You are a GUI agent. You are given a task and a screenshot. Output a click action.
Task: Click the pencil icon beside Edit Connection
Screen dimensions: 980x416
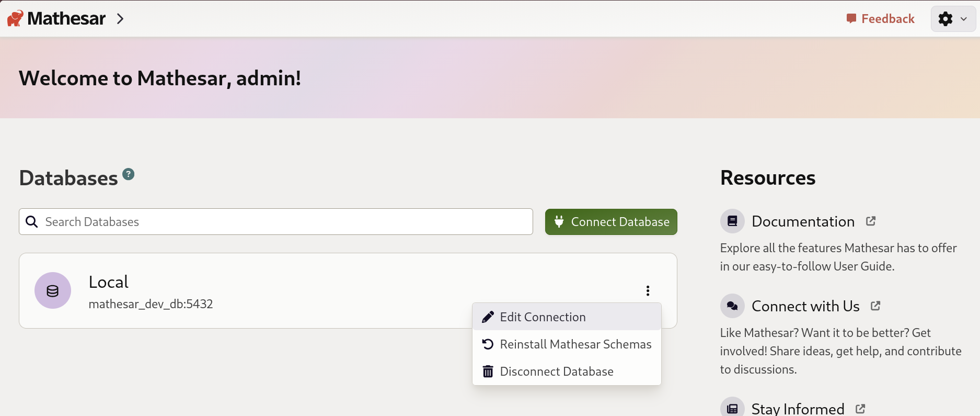pyautogui.click(x=488, y=317)
